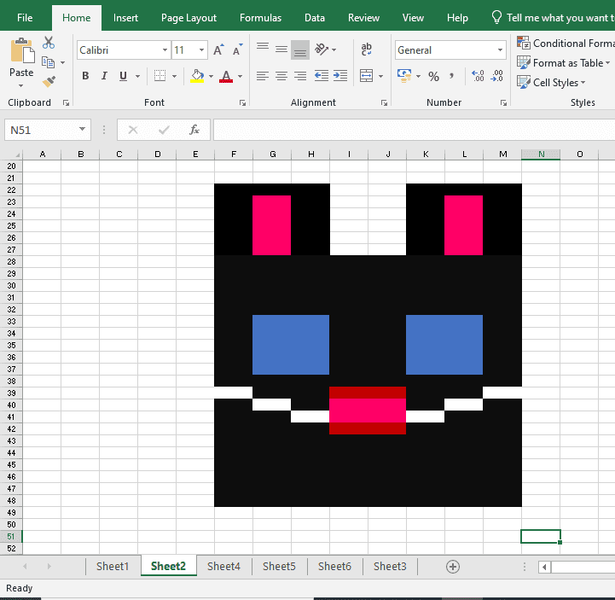This screenshot has height=600, width=615.
Task: Toggle Bold formatting
Action: point(85,76)
